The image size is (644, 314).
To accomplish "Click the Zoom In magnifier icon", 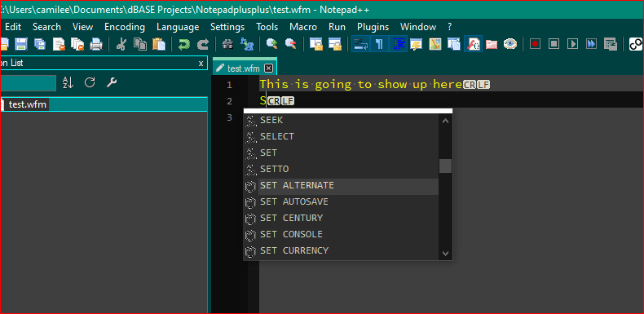I will pos(271,44).
